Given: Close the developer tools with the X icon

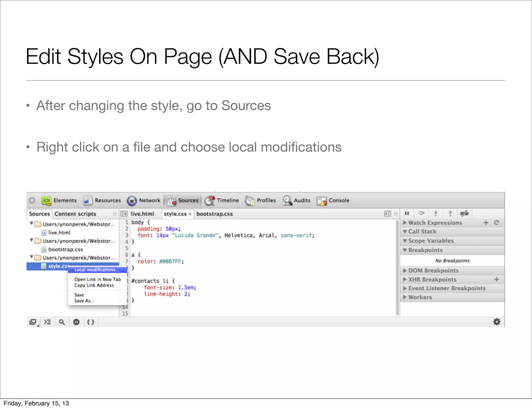Looking at the screenshot, I should click(x=32, y=201).
